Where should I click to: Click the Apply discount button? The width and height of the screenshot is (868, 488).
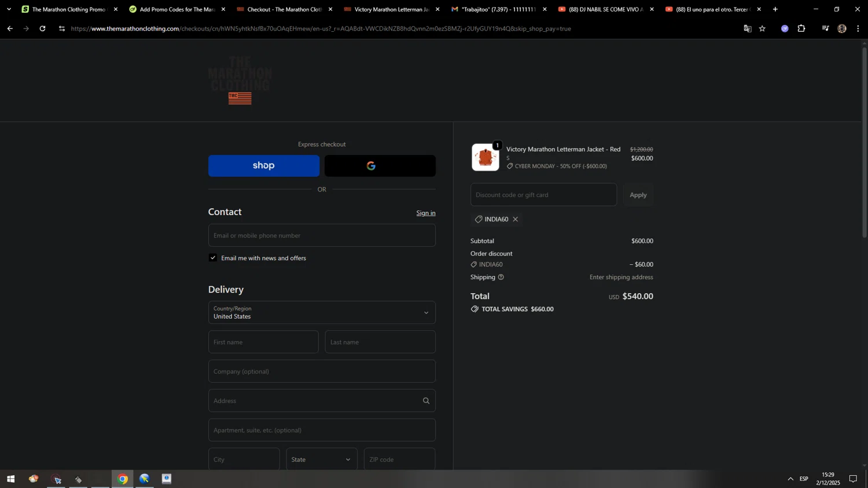pos(638,195)
